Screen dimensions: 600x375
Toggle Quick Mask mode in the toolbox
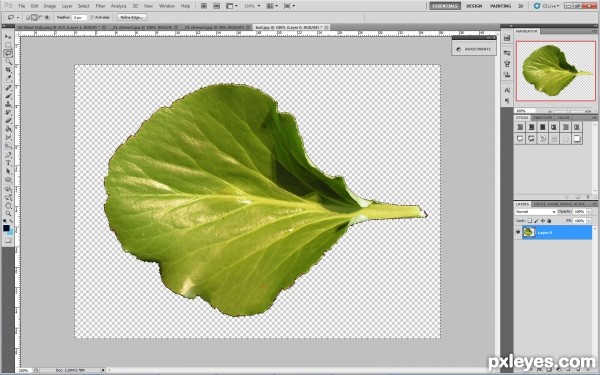(8, 240)
